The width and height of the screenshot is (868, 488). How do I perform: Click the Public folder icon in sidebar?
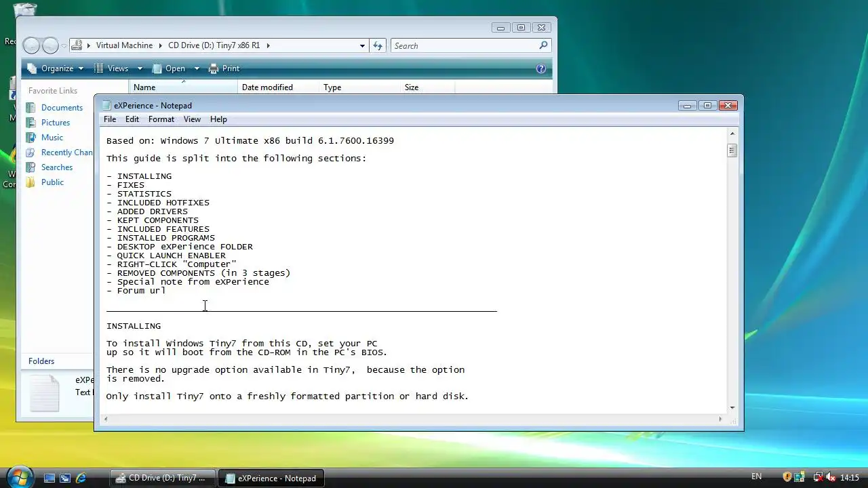tap(31, 182)
